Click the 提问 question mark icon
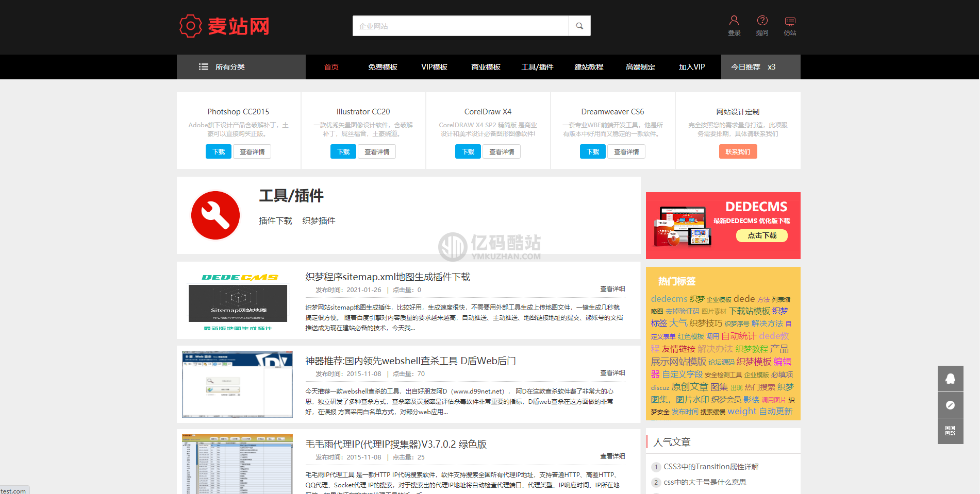 tap(762, 20)
